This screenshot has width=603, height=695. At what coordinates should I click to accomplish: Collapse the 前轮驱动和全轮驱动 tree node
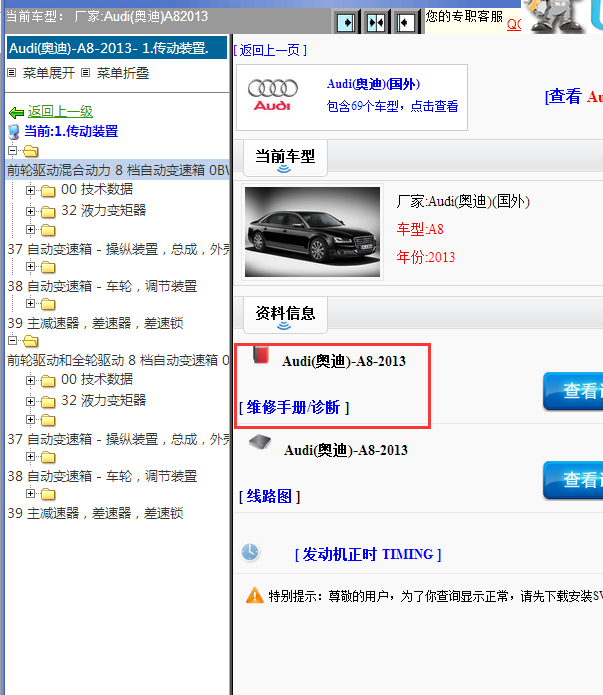coord(12,340)
